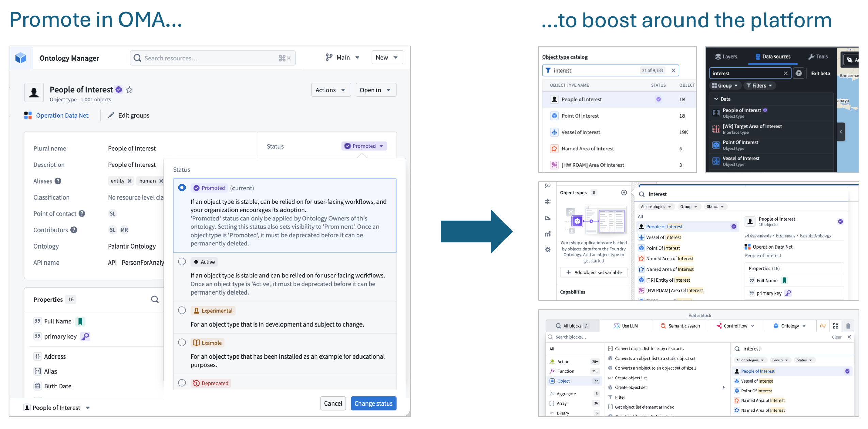Switch to the Use LLM tab
The width and height of the screenshot is (868, 429).
pyautogui.click(x=625, y=325)
